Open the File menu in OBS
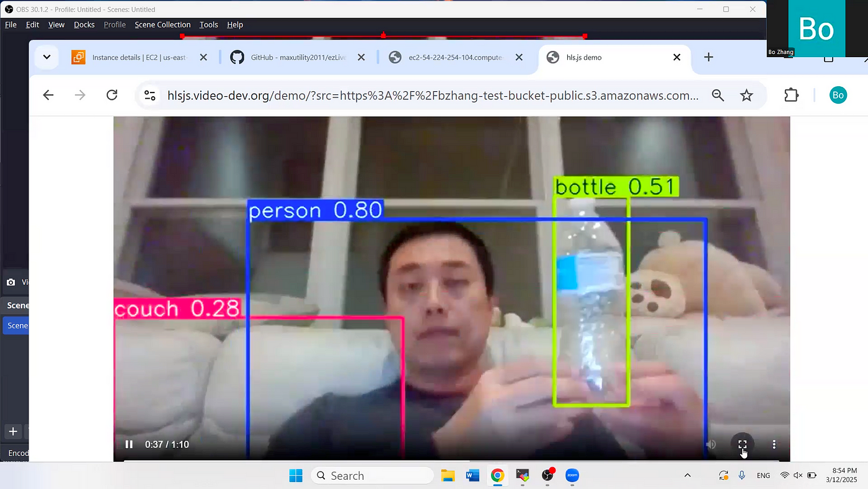 pos(11,25)
